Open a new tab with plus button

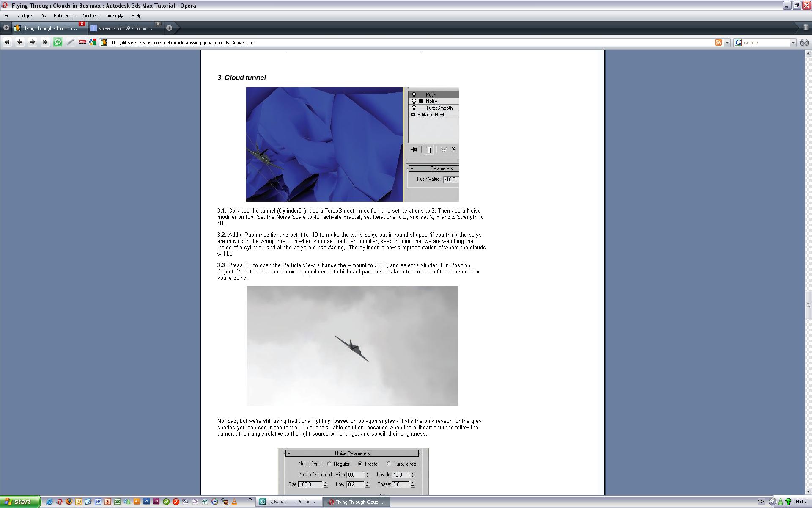click(169, 28)
